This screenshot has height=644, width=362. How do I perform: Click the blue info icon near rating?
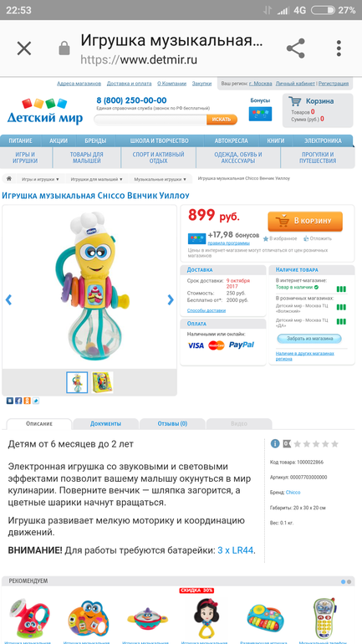click(x=275, y=443)
